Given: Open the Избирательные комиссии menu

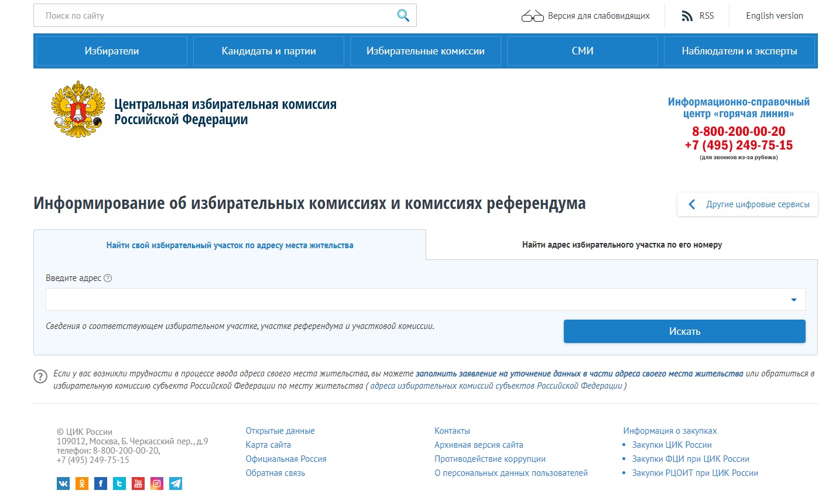Looking at the screenshot, I should [x=426, y=51].
